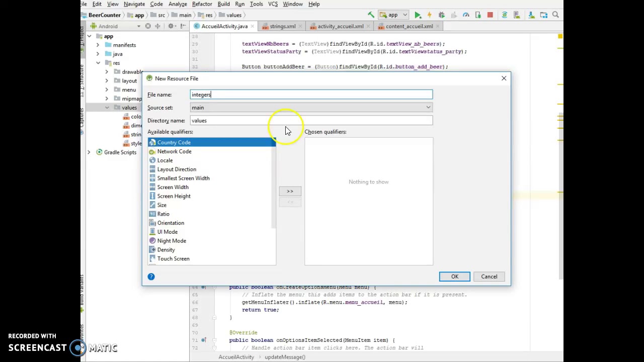The width and height of the screenshot is (644, 362).
Task: Open the Project Structure icon
Action: coord(543,15)
